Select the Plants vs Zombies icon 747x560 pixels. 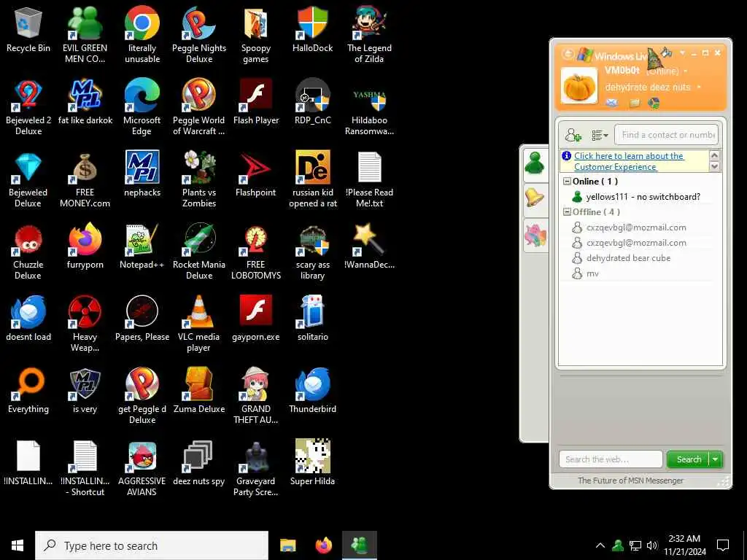(x=199, y=180)
